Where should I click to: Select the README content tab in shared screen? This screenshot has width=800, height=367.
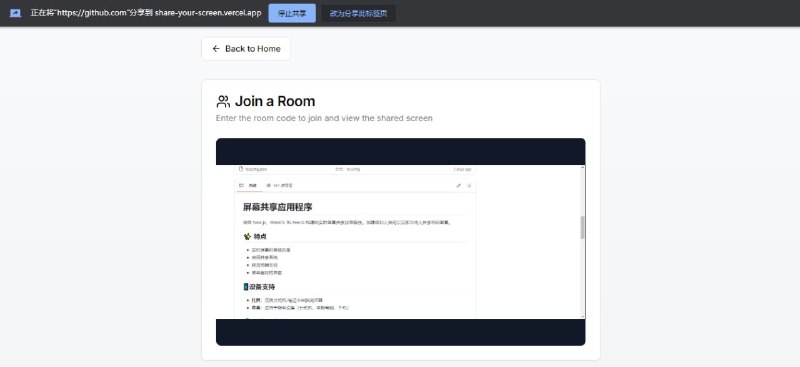249,185
